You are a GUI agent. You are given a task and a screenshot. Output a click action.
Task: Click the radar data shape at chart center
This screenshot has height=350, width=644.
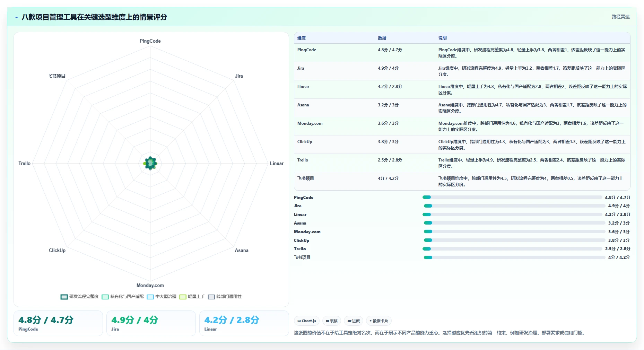coord(150,163)
